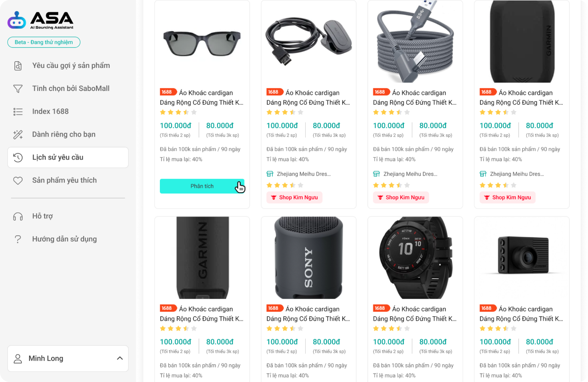This screenshot has height=382, width=588.
Task: Select the Garmin Fenix watch product image
Action: (x=415, y=258)
